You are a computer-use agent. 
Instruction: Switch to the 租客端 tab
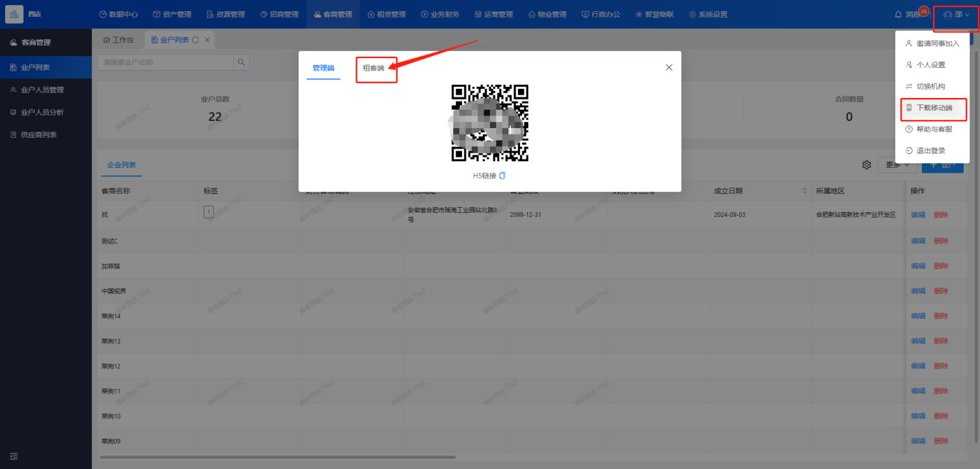pyautogui.click(x=374, y=68)
